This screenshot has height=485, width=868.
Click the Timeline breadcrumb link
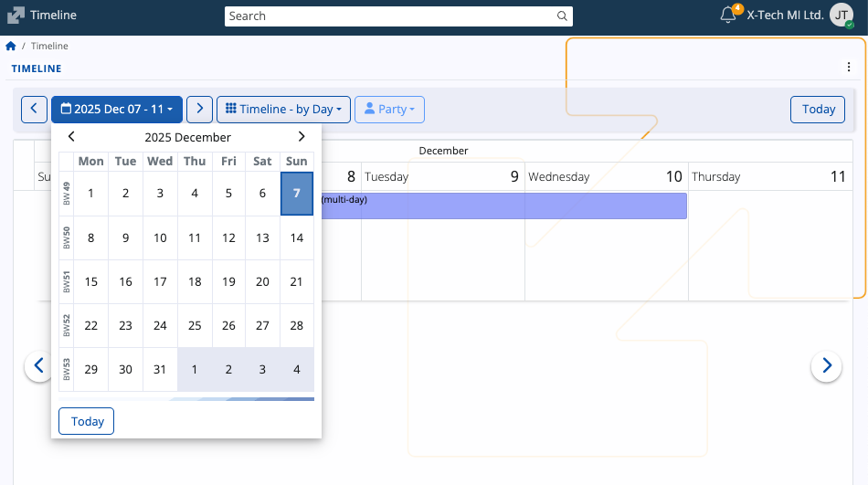coord(49,46)
